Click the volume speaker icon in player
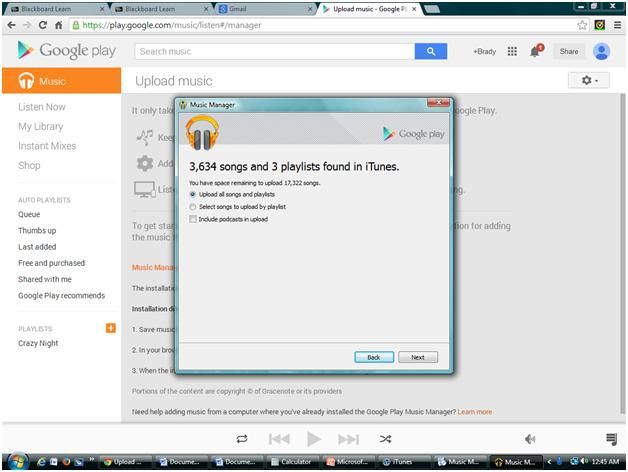 [x=530, y=439]
